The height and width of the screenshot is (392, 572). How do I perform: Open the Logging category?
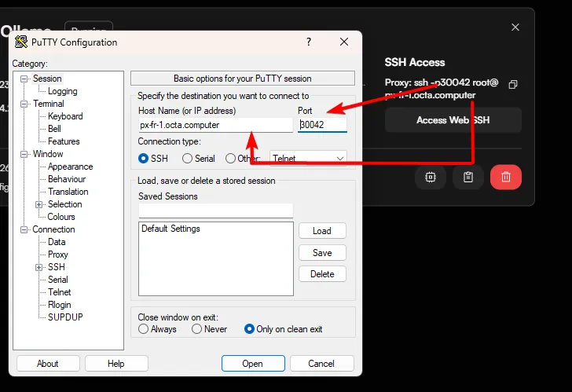pyautogui.click(x=62, y=91)
